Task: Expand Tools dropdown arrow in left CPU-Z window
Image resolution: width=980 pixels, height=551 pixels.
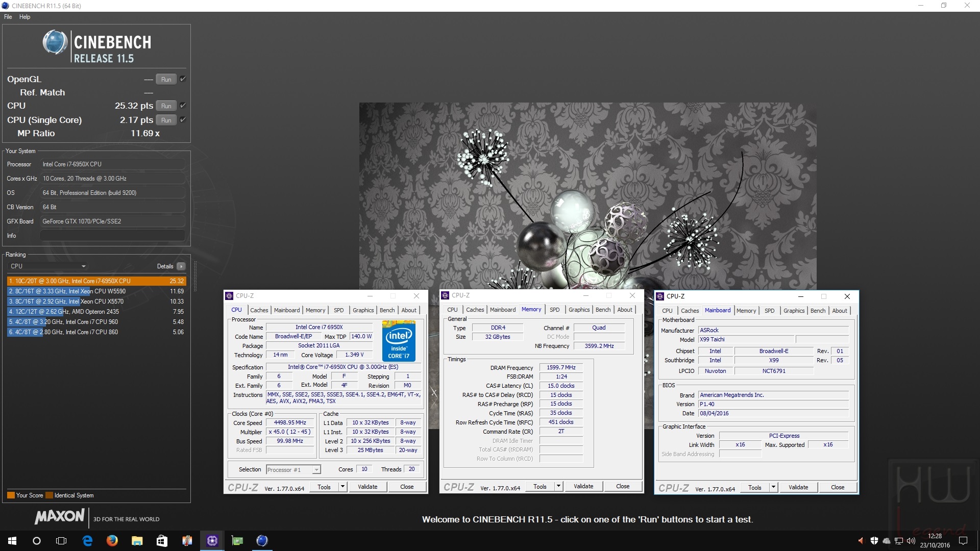Action: [x=343, y=487]
